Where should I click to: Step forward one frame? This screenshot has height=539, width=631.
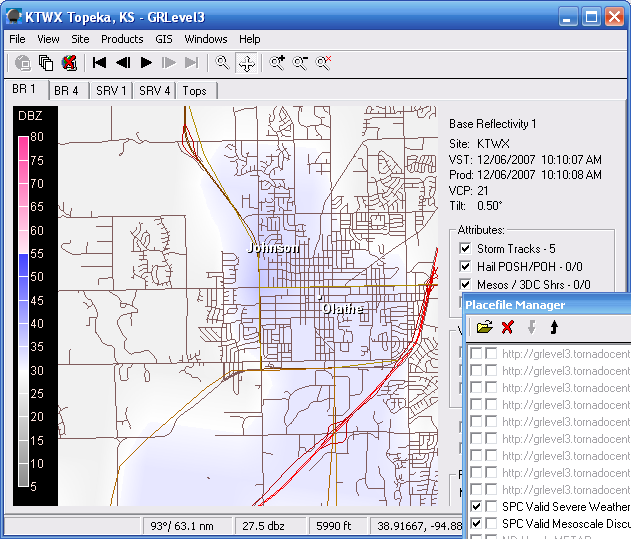pyautogui.click(x=169, y=63)
